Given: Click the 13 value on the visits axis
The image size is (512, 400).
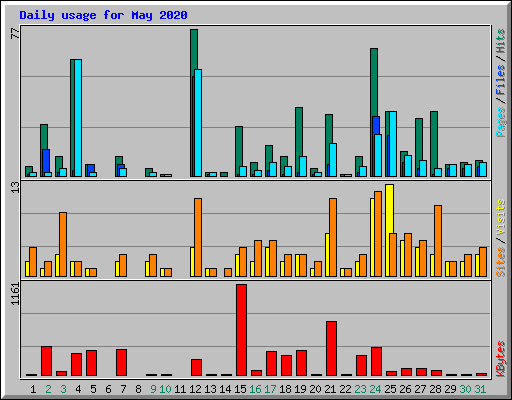Looking at the screenshot, I should pyautogui.click(x=15, y=187).
